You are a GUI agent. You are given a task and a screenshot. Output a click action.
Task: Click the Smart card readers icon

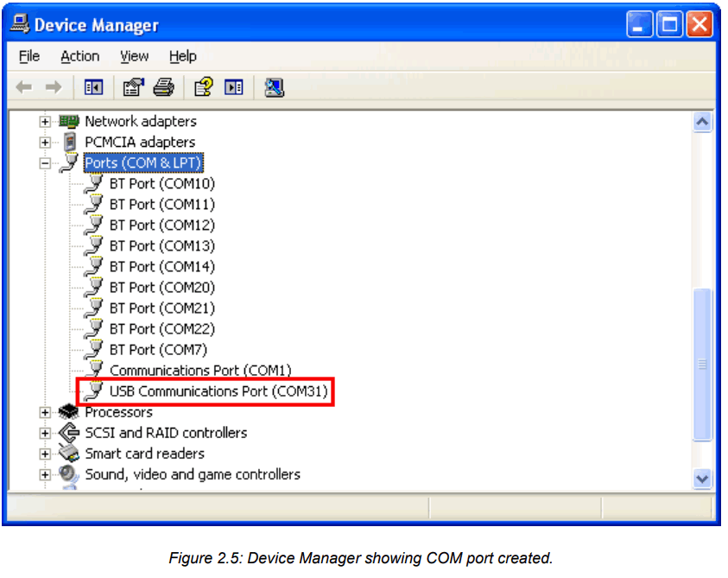(69, 453)
